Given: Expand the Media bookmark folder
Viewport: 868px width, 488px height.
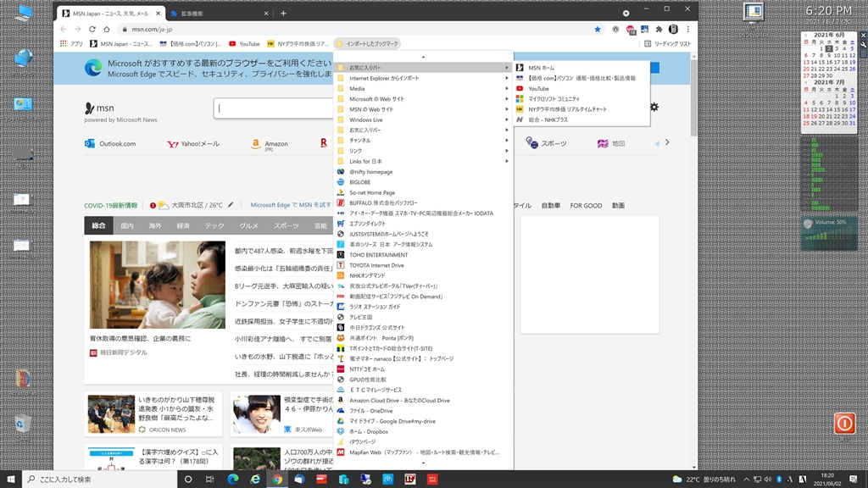Looking at the screenshot, I should 422,88.
